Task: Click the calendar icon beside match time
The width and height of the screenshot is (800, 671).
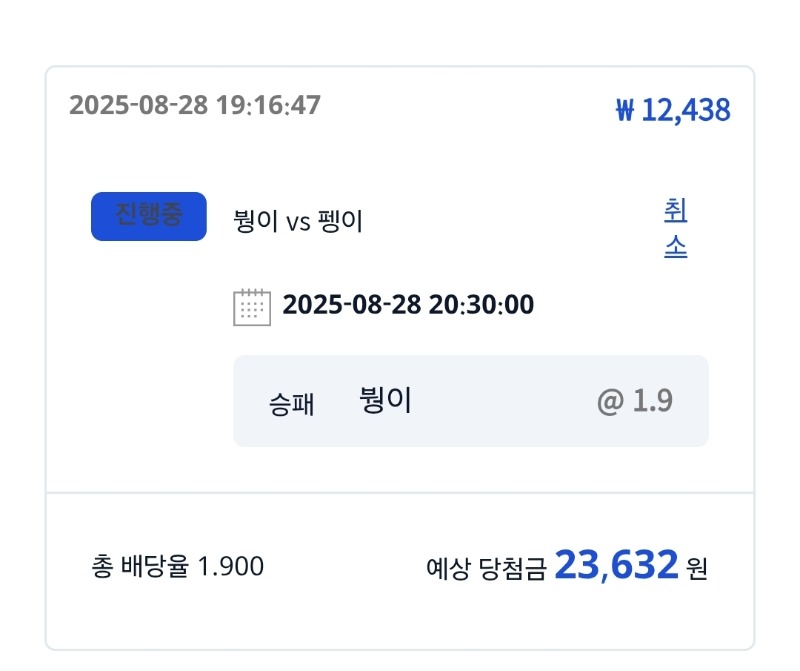Action: [x=252, y=307]
